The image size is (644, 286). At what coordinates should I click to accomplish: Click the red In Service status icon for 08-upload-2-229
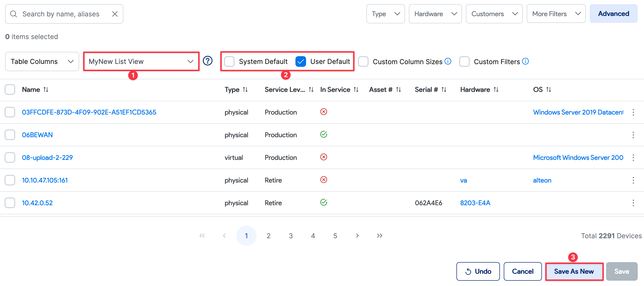pyautogui.click(x=324, y=157)
